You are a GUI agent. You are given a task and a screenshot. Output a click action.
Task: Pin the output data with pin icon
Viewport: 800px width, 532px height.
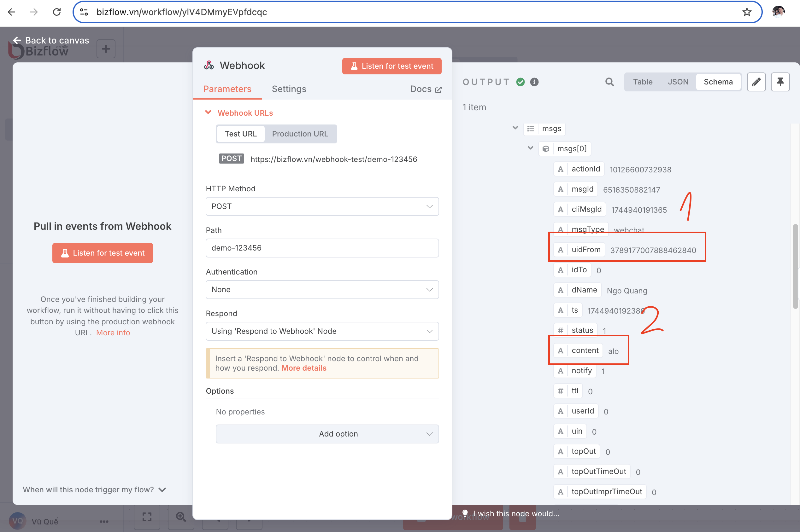point(780,82)
